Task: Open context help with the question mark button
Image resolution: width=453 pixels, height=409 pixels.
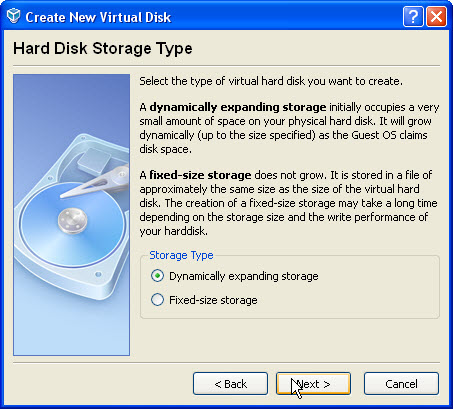Action: pyautogui.click(x=413, y=17)
